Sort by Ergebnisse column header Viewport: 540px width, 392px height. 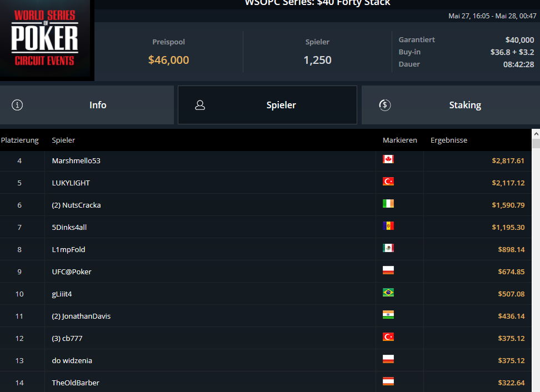449,140
